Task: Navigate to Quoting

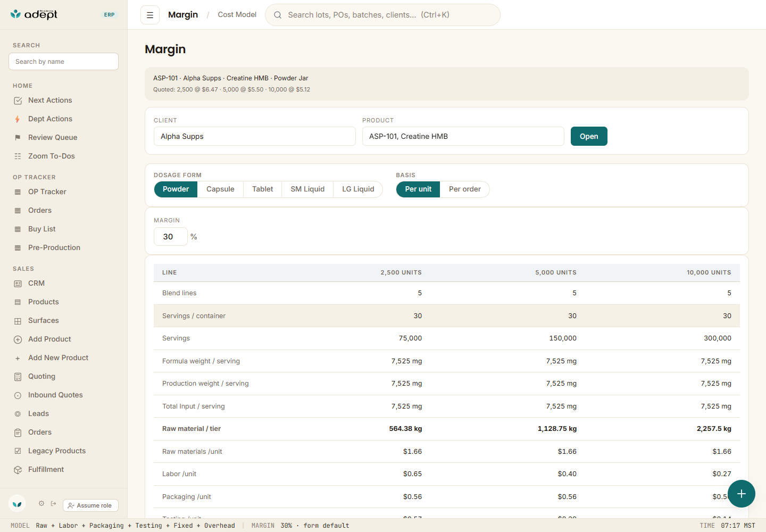Action: tap(41, 377)
